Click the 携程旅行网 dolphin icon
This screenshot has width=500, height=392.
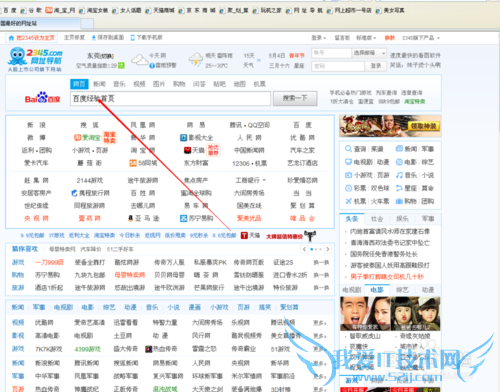click(x=74, y=193)
